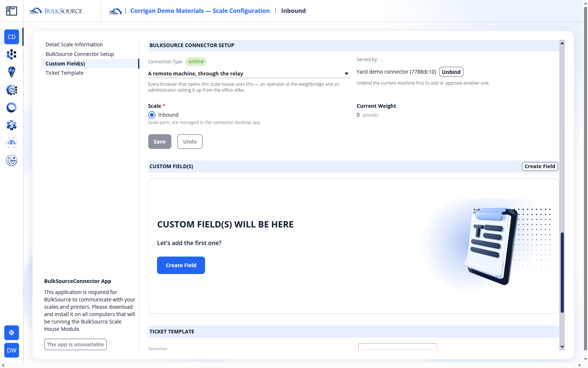The image size is (588, 368).
Task: Open the circular G radar icon
Action: tap(12, 160)
